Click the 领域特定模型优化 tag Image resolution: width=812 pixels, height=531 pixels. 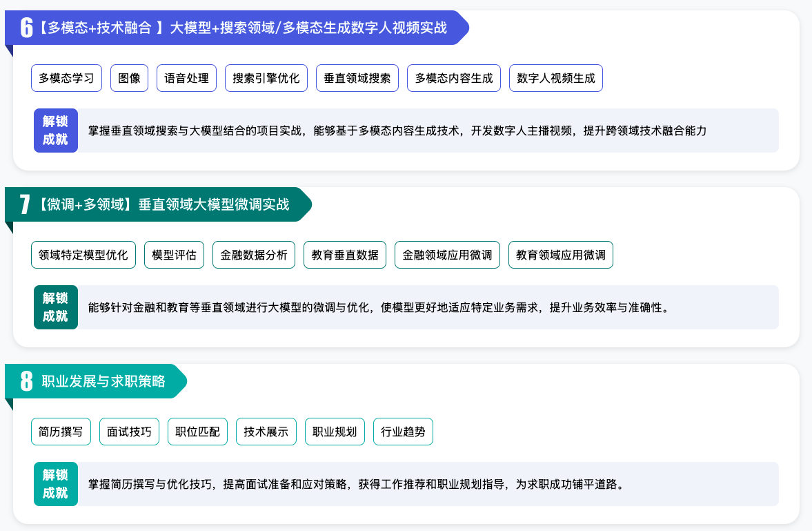(83, 255)
